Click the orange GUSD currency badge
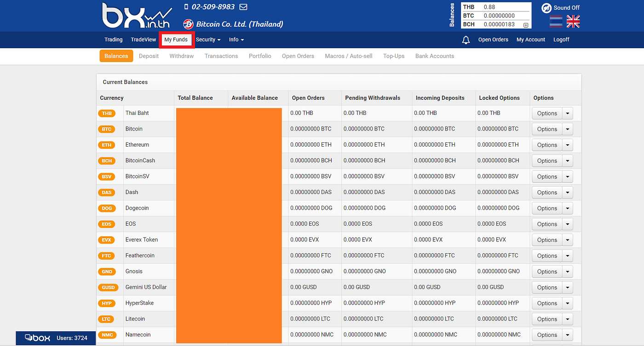 coord(108,287)
